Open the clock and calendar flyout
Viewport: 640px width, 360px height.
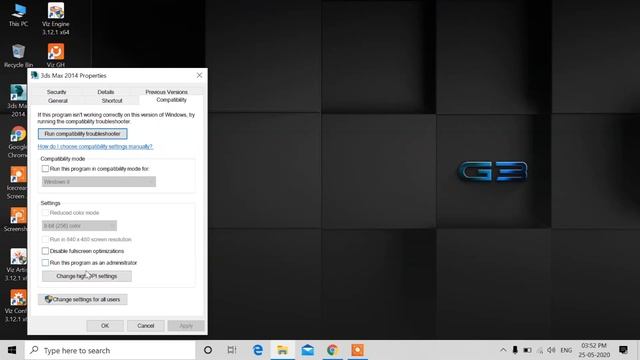coord(594,350)
